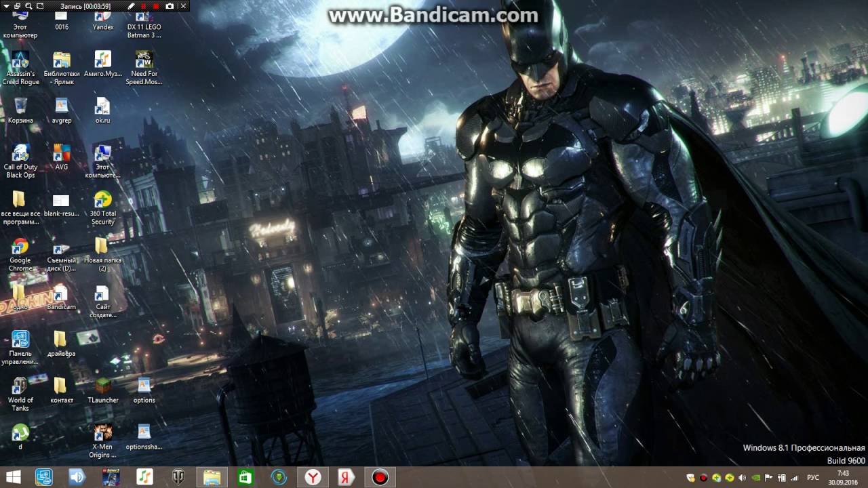868x488 pixels.
Task: Select the контакт folder icon
Action: point(62,390)
